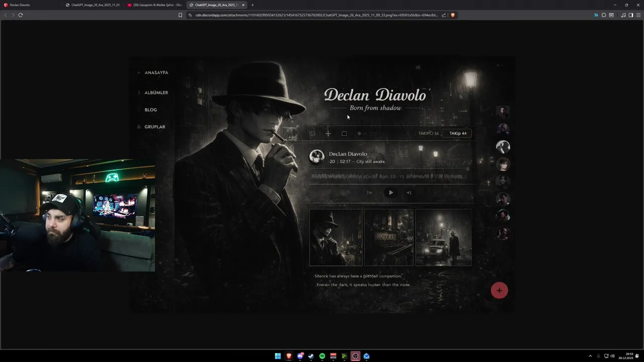
Task: Close the active ChatGPT_Image tab
Action: (x=243, y=5)
